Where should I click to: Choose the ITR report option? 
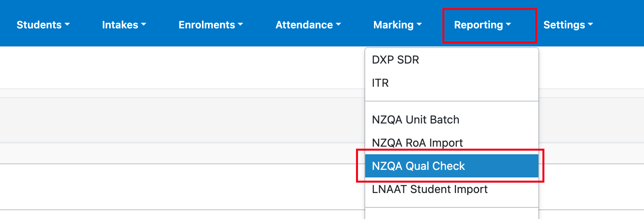(380, 83)
